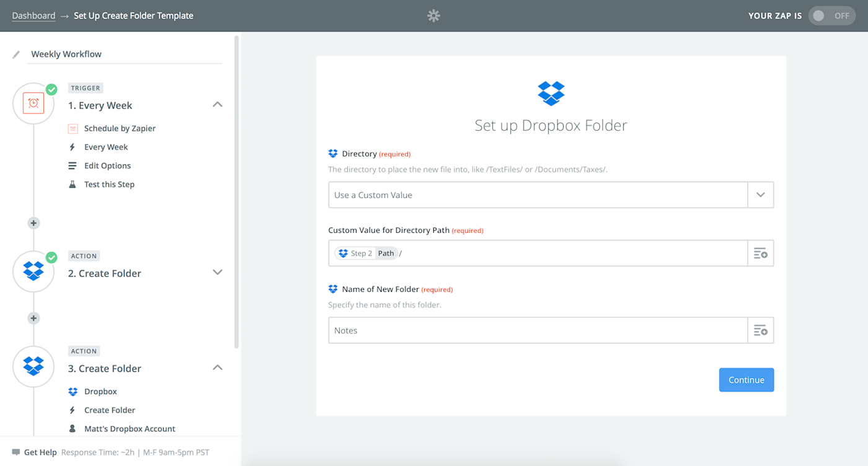Click the Continue button
Image resolution: width=868 pixels, height=466 pixels.
[x=746, y=379]
